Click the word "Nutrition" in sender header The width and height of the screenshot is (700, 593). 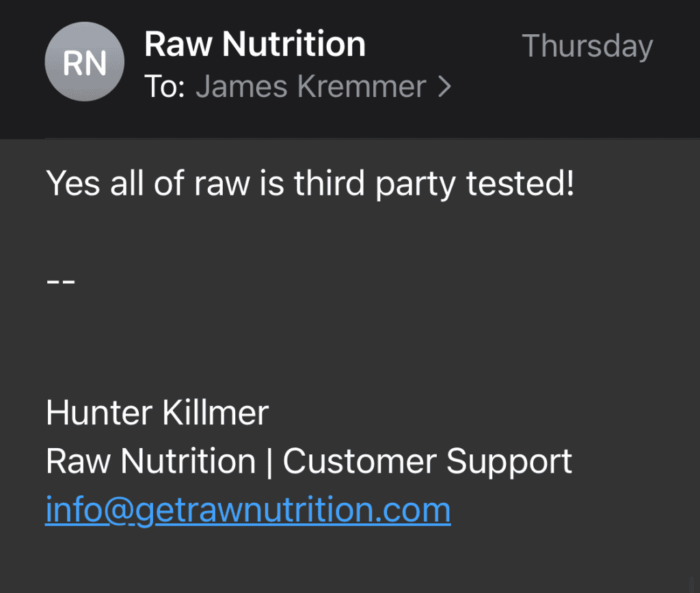(294, 45)
